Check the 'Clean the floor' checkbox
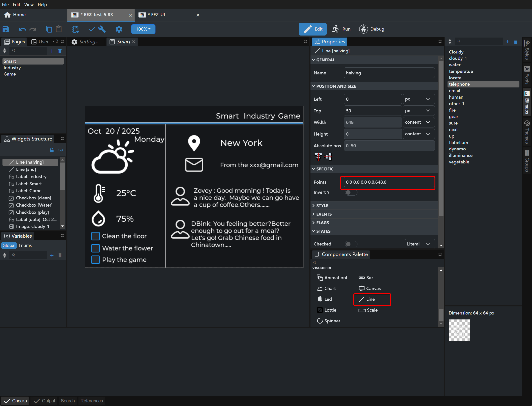532x406 pixels. tap(96, 236)
